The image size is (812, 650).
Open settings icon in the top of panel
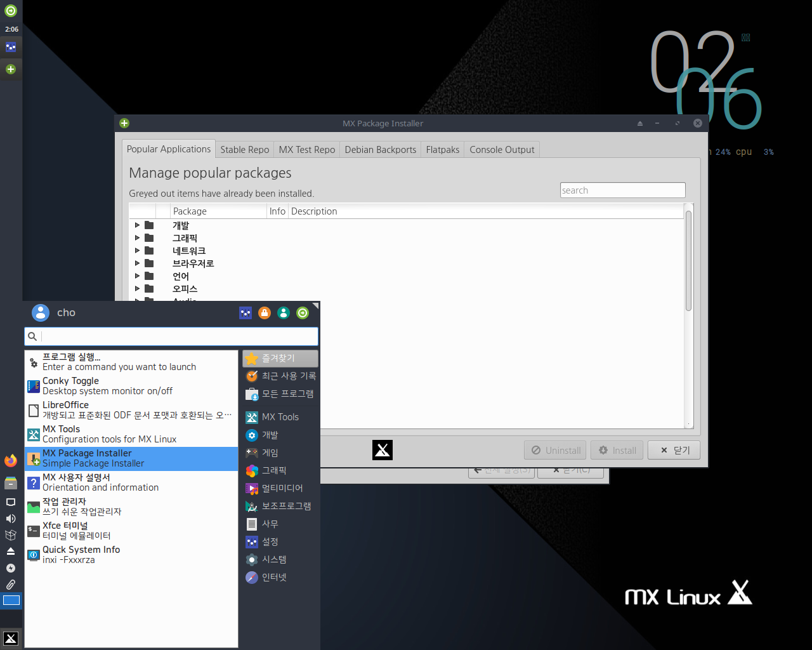11,47
